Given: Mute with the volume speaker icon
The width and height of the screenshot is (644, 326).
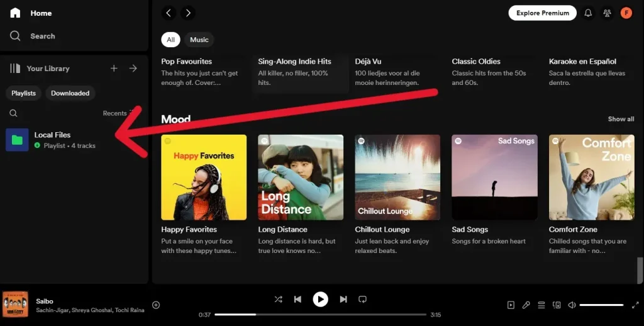Looking at the screenshot, I should [572, 305].
